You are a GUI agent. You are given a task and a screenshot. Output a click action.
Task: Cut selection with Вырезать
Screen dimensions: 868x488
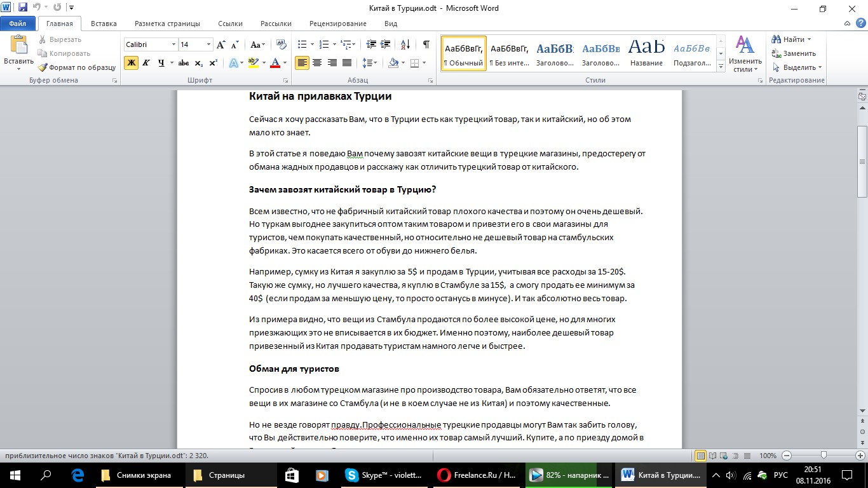[x=59, y=39]
